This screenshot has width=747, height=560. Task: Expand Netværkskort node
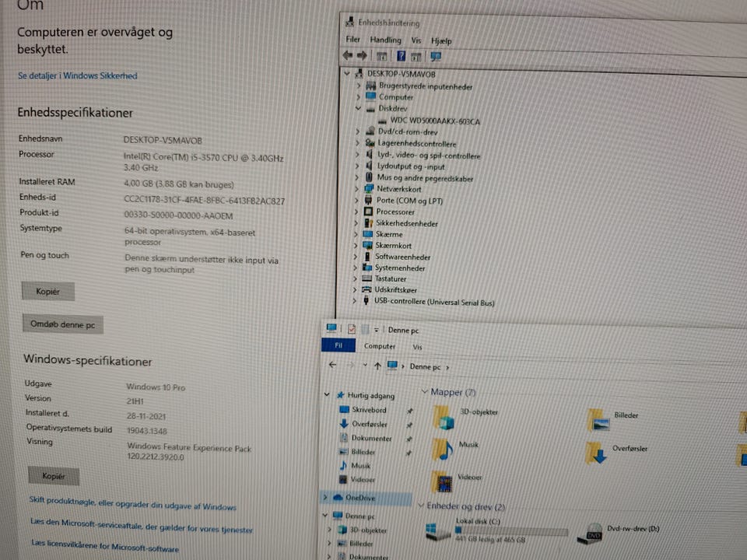[356, 188]
